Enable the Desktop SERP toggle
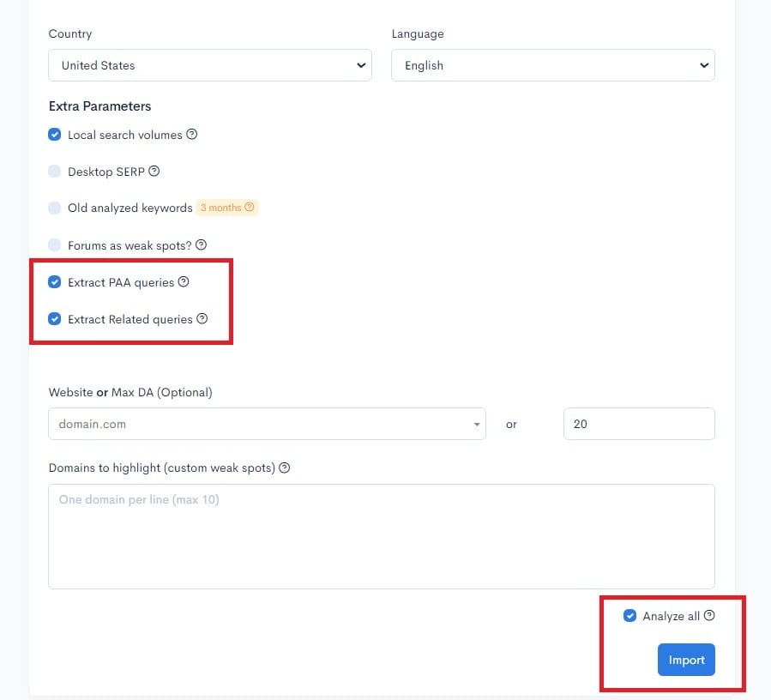 [x=55, y=172]
